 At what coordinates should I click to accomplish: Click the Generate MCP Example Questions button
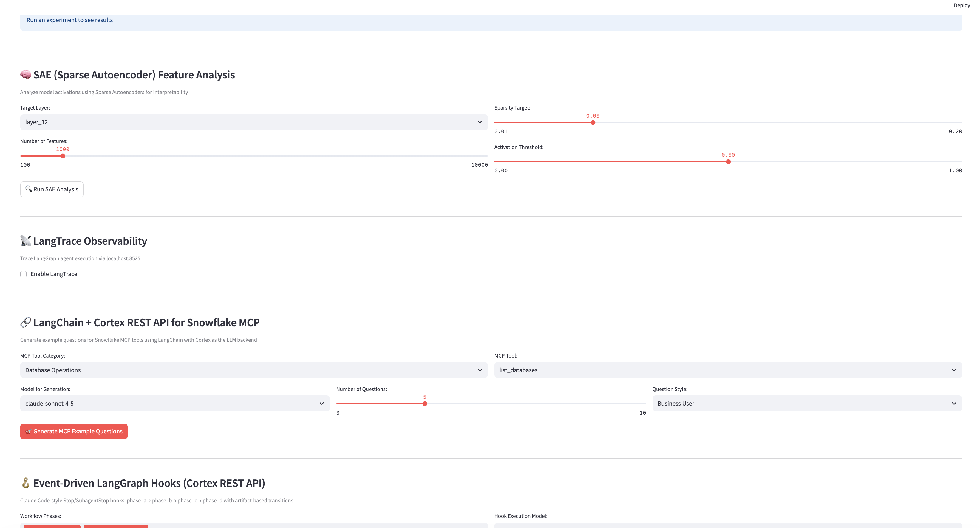tap(73, 431)
